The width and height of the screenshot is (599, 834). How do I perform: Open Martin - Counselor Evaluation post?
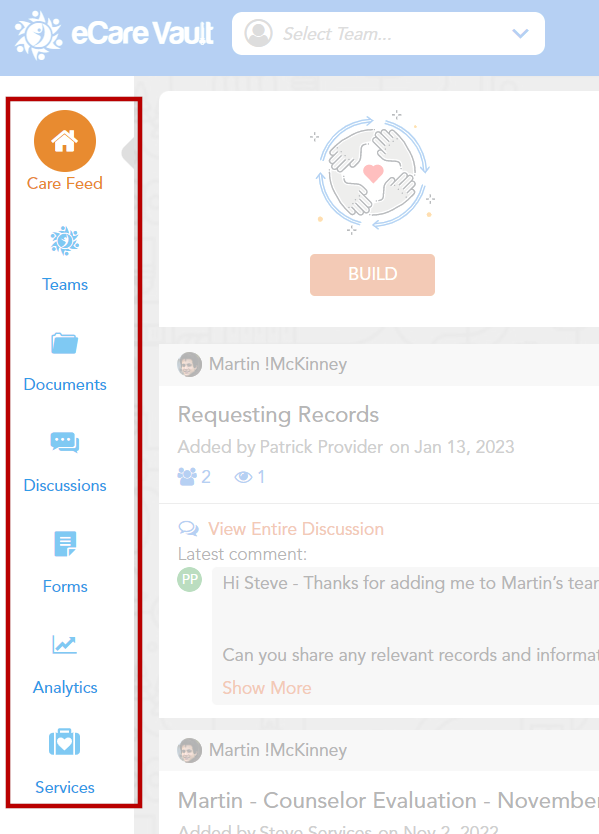tap(388, 800)
